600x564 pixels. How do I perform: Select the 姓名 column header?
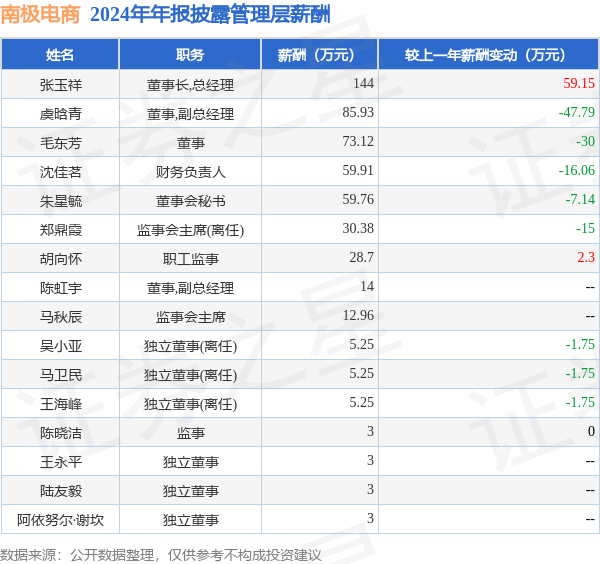60,55
